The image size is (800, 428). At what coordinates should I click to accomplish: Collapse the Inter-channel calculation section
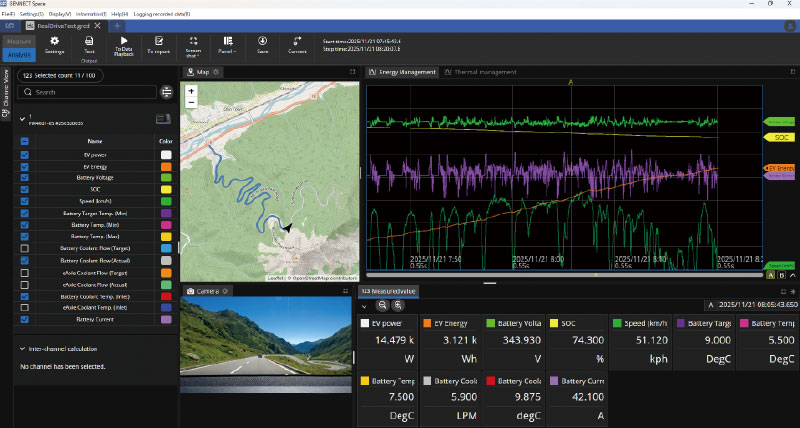(x=23, y=349)
